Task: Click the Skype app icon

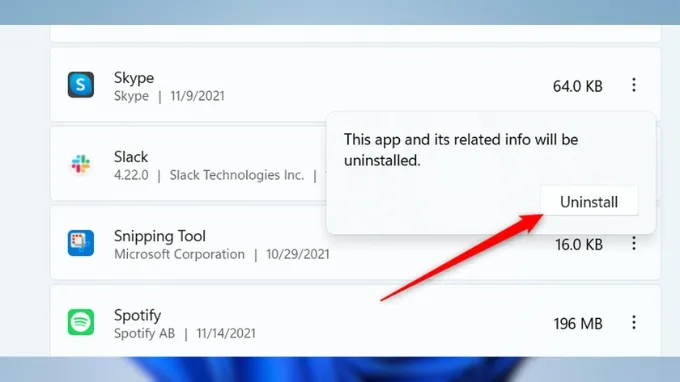Action: pyautogui.click(x=81, y=85)
